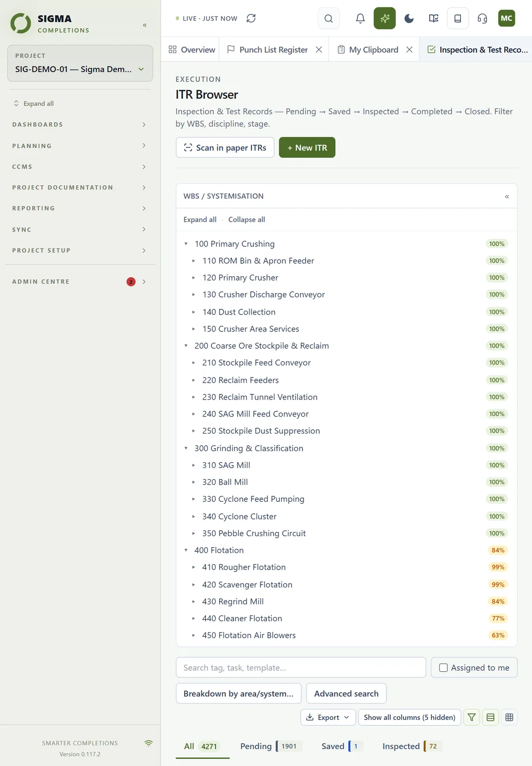
Task: Collapse the WBS / Systemisation panel
Action: pos(507,196)
